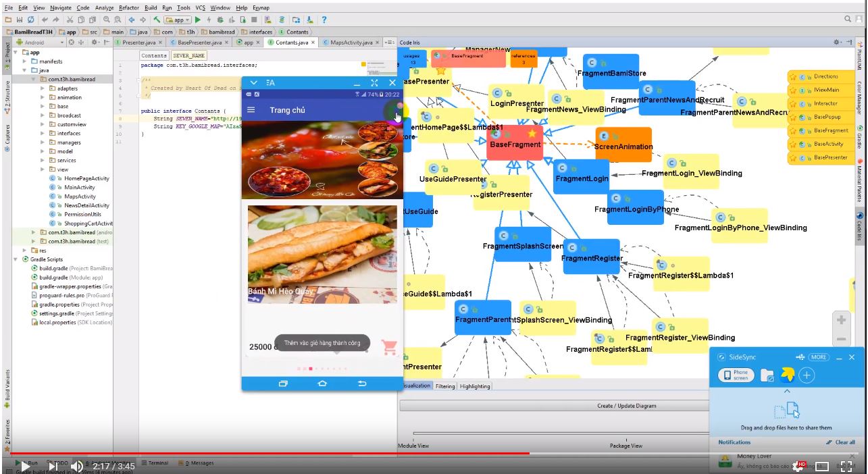Click the Bánh Mì Heo Quay image
This screenshot has width=868, height=474.
322,254
